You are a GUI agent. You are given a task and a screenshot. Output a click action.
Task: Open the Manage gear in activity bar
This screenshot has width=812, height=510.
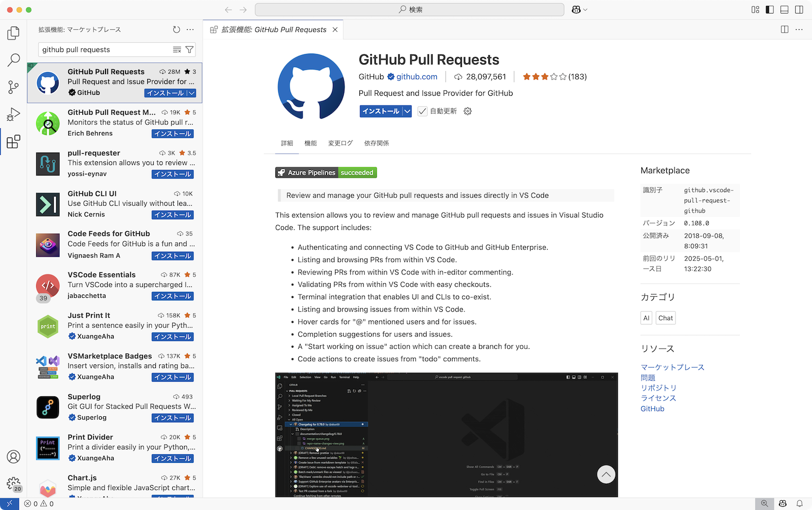14,483
